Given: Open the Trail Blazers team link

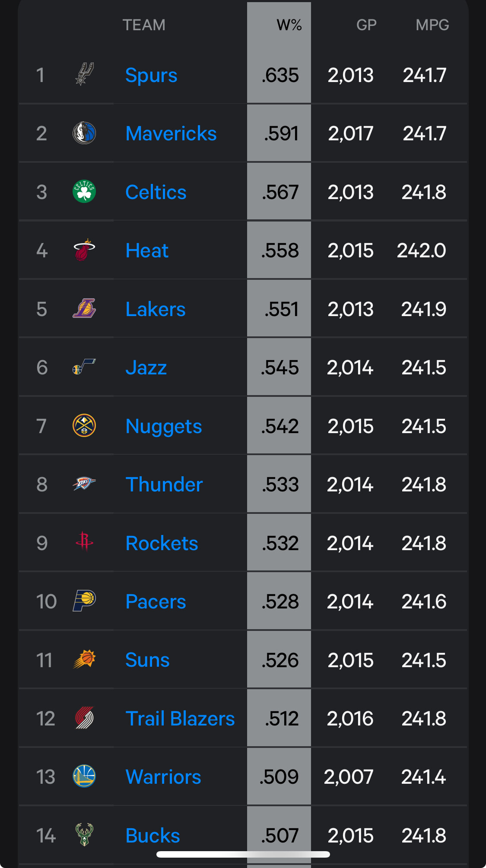Looking at the screenshot, I should [x=180, y=719].
